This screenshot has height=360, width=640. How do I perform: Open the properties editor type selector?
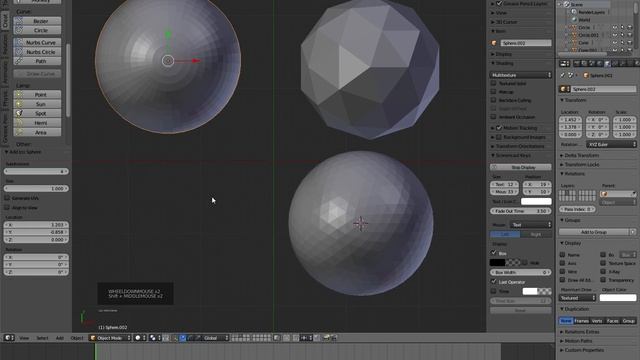[x=565, y=63]
